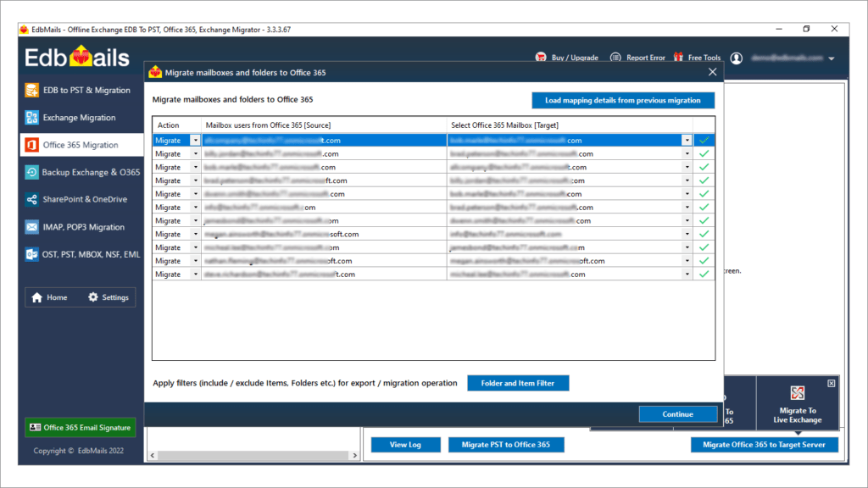
Task: Expand the account dropdown arrow at top right
Action: click(832, 58)
